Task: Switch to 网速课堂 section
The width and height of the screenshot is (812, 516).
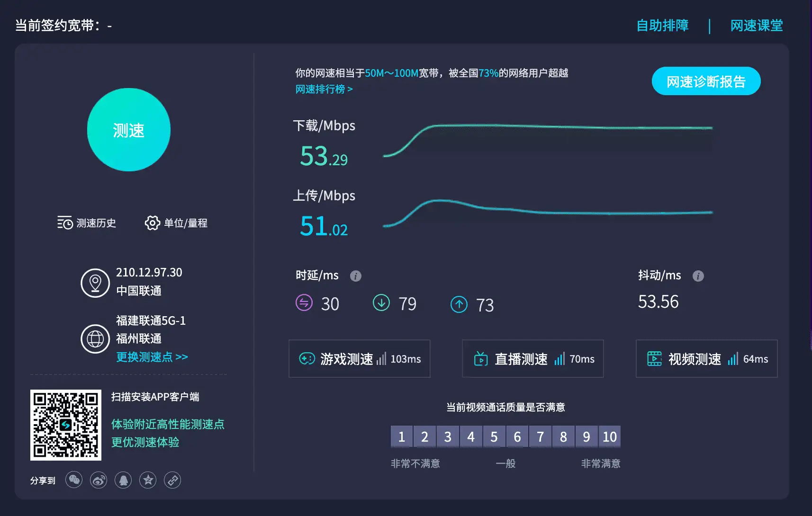Action: click(757, 26)
